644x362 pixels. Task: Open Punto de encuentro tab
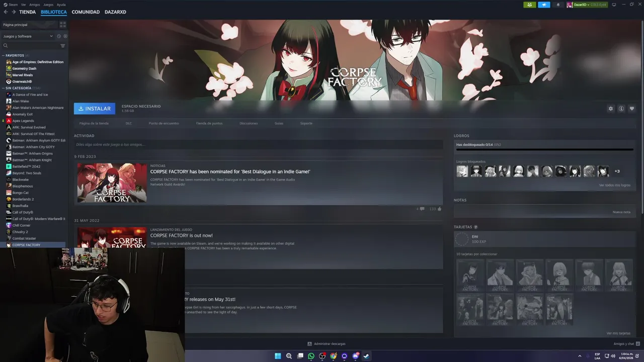coord(164,123)
